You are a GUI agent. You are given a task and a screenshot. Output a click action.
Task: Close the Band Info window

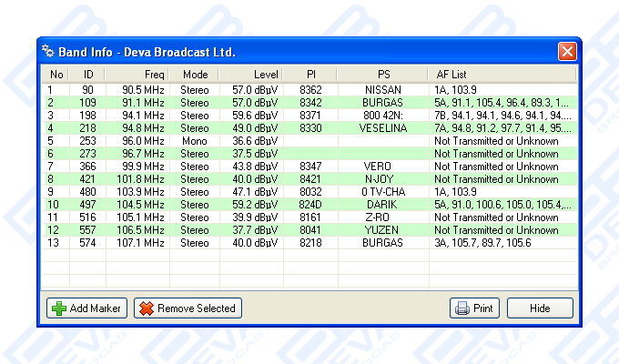coord(566,52)
